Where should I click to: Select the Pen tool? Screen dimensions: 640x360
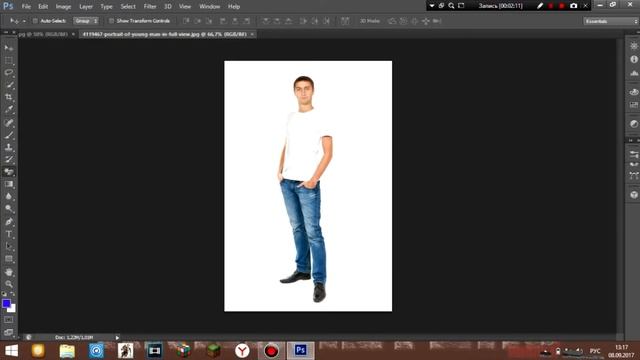(9, 222)
